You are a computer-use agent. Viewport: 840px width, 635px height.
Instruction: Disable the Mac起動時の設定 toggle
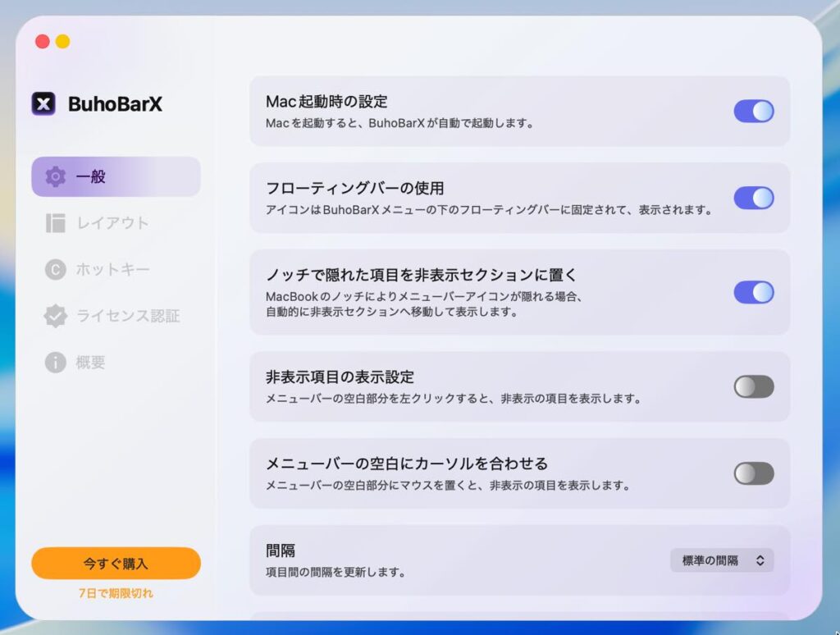753,112
